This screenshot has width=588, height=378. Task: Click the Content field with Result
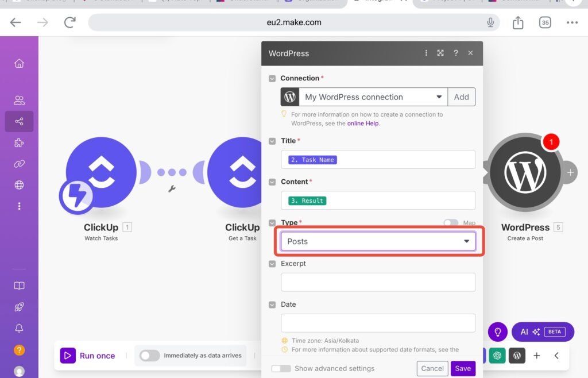pos(378,200)
